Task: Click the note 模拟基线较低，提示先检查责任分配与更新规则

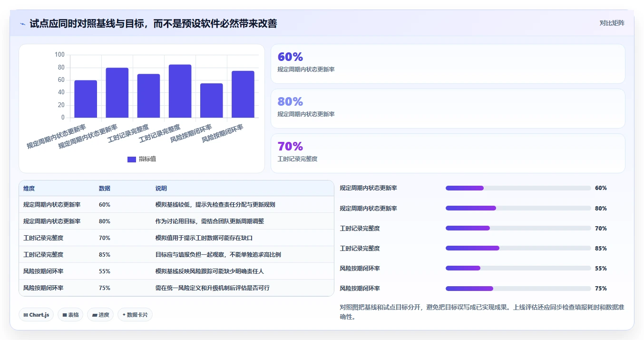Action: coord(215,205)
